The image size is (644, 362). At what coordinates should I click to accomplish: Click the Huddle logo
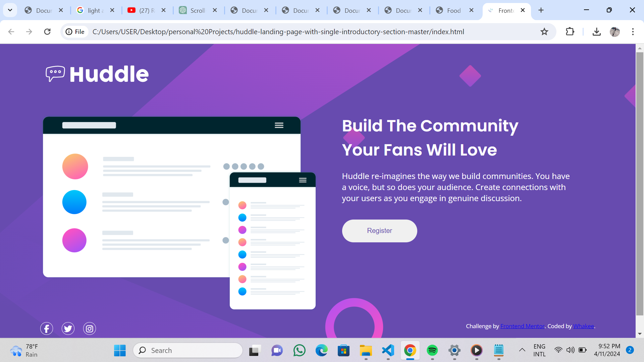(97, 74)
